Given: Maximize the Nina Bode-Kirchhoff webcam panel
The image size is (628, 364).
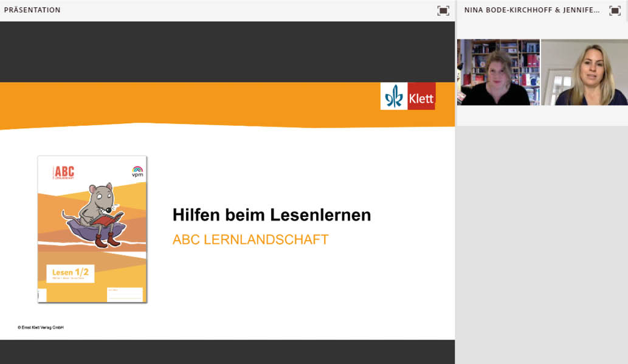Looking at the screenshot, I should coord(615,10).
